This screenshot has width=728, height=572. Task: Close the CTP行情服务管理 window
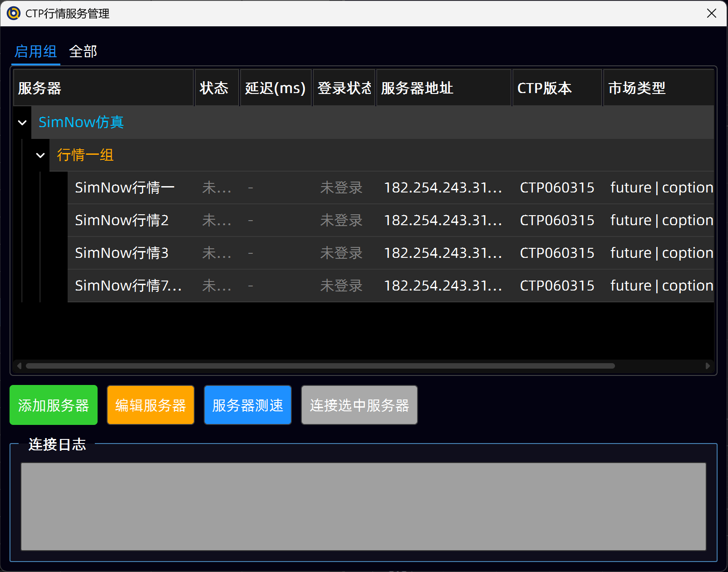tap(711, 13)
